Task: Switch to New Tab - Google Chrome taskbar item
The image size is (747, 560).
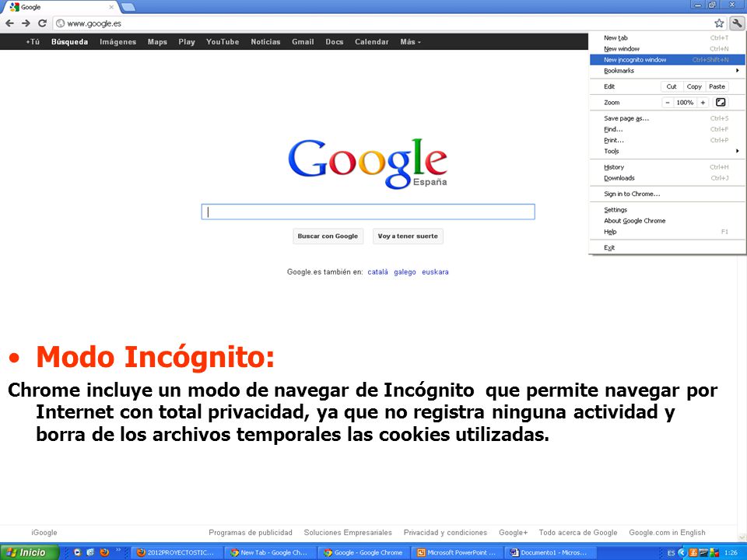Action: pos(270,553)
